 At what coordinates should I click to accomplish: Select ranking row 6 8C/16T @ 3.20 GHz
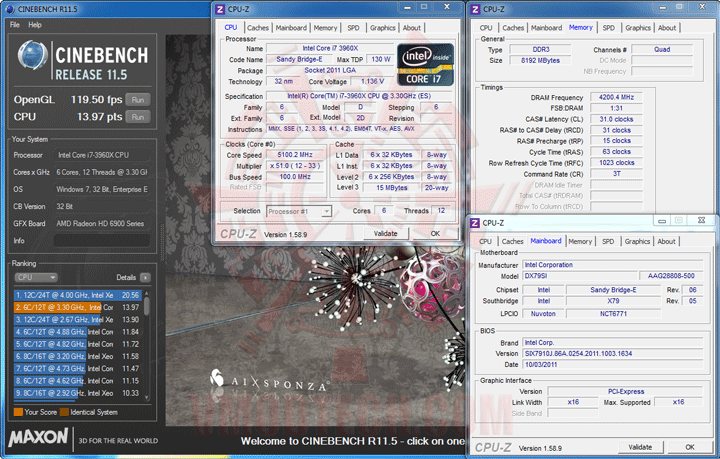(x=78, y=356)
